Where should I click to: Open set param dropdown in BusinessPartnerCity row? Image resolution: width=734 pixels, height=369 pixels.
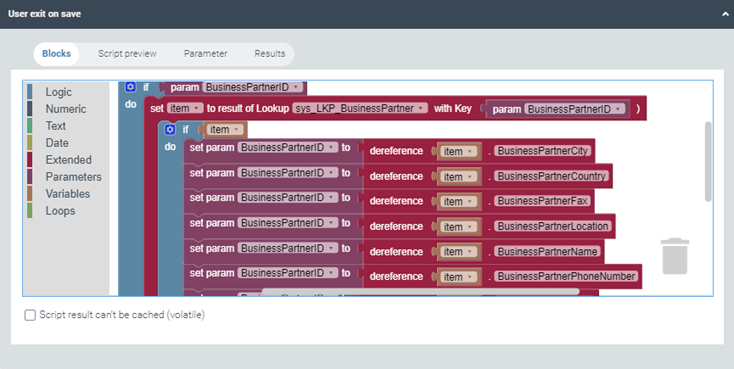(287, 147)
